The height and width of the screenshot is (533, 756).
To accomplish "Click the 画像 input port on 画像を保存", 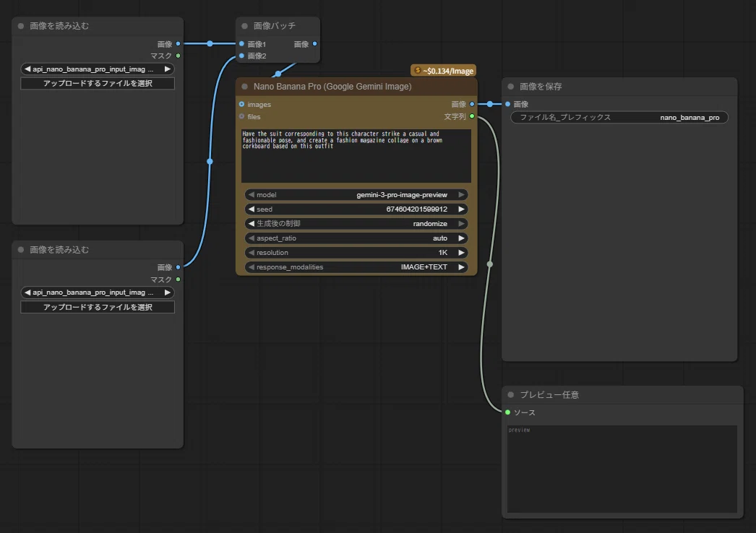I will (x=507, y=104).
